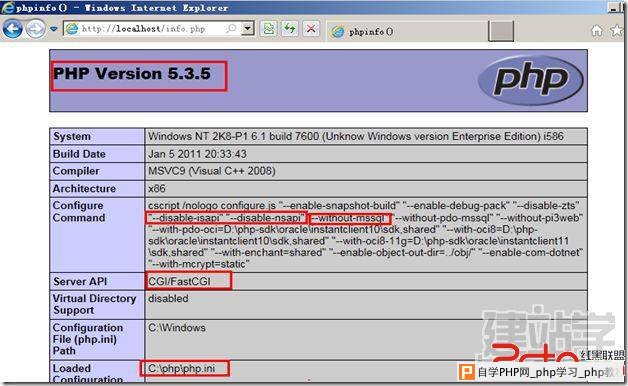The image size is (628, 386).
Task: Click the PHP Version 5.3.5 heading
Action: (x=132, y=74)
